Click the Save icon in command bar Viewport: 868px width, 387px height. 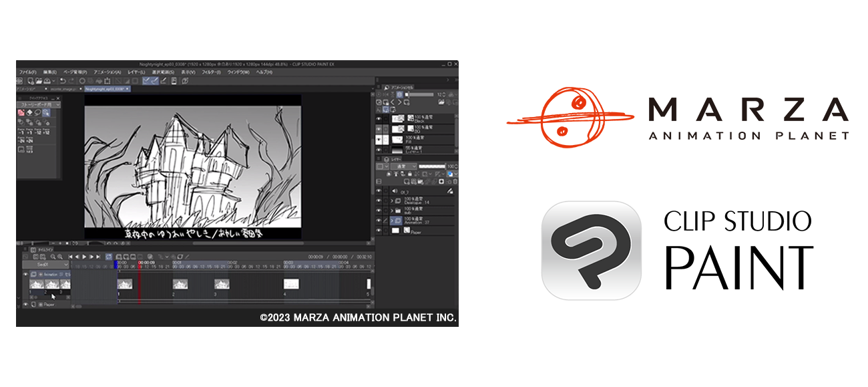tap(47, 81)
